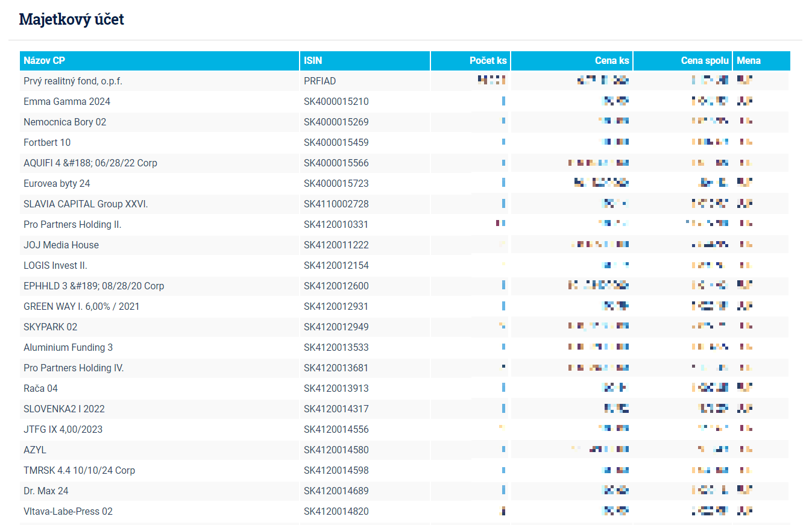812x525 pixels.
Task: Click the ISIN value SK4120014820
Action: pos(336,511)
